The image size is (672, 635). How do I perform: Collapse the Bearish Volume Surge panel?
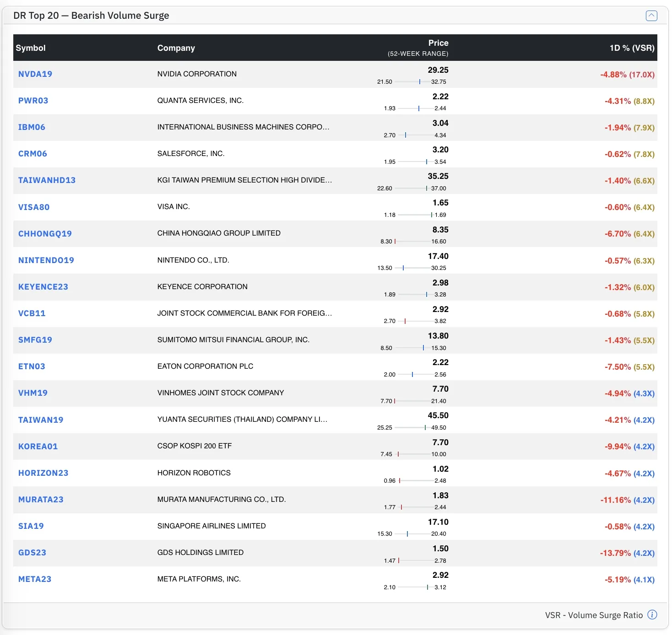pos(651,16)
